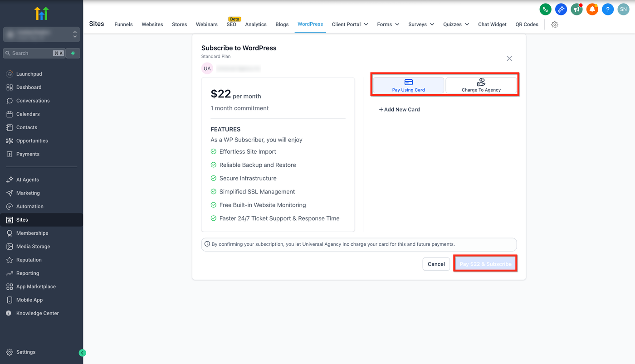Collapse the sidebar with the green arrow
The image size is (635, 364).
pos(82,353)
